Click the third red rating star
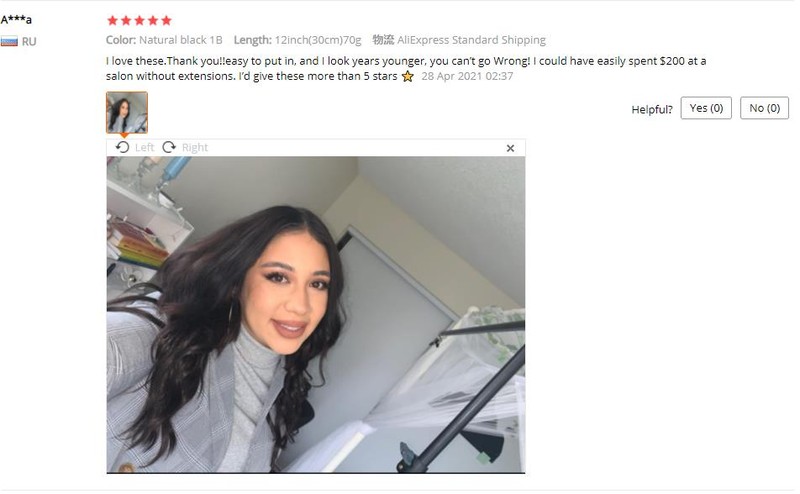 click(x=139, y=20)
